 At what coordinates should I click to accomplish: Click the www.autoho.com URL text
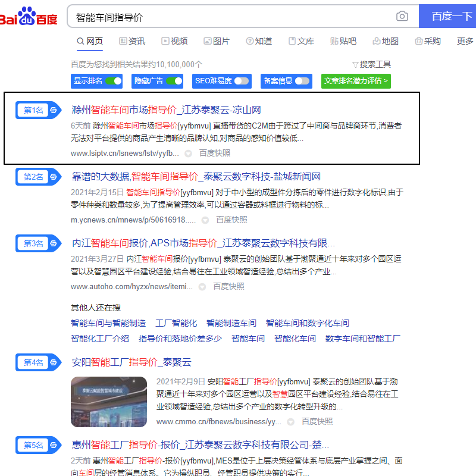click(131, 287)
